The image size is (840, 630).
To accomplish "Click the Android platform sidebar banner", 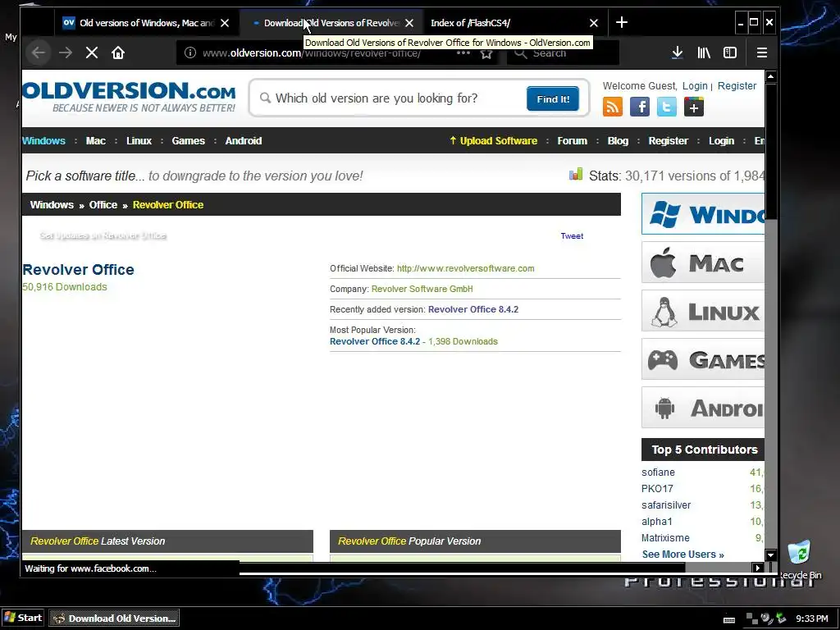I will [703, 407].
